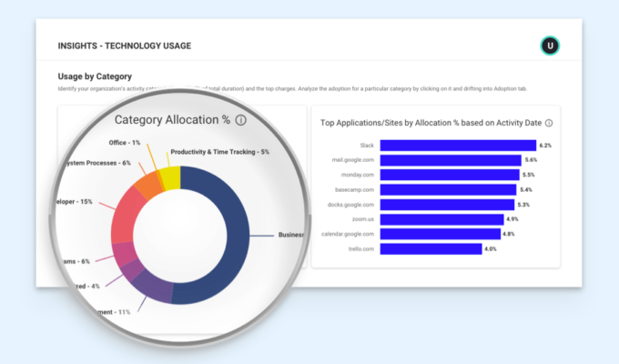Click the zoom.us bar
619x364 pixels.
point(441,219)
